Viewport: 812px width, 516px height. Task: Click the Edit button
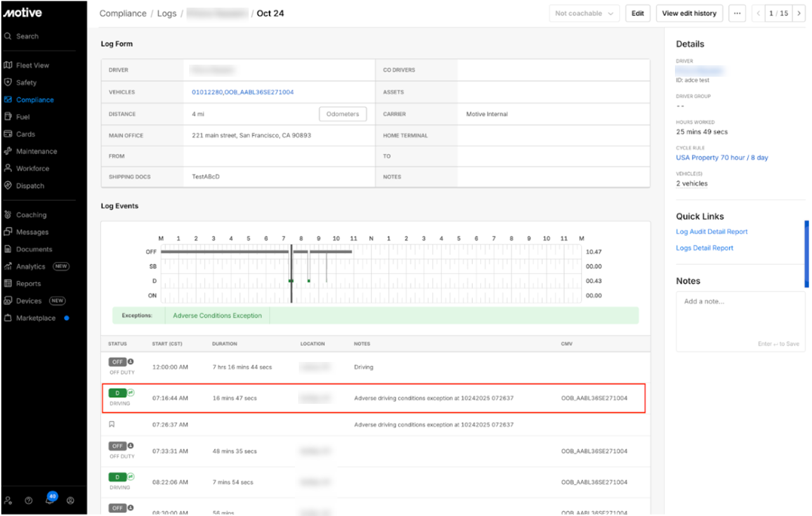pos(638,13)
